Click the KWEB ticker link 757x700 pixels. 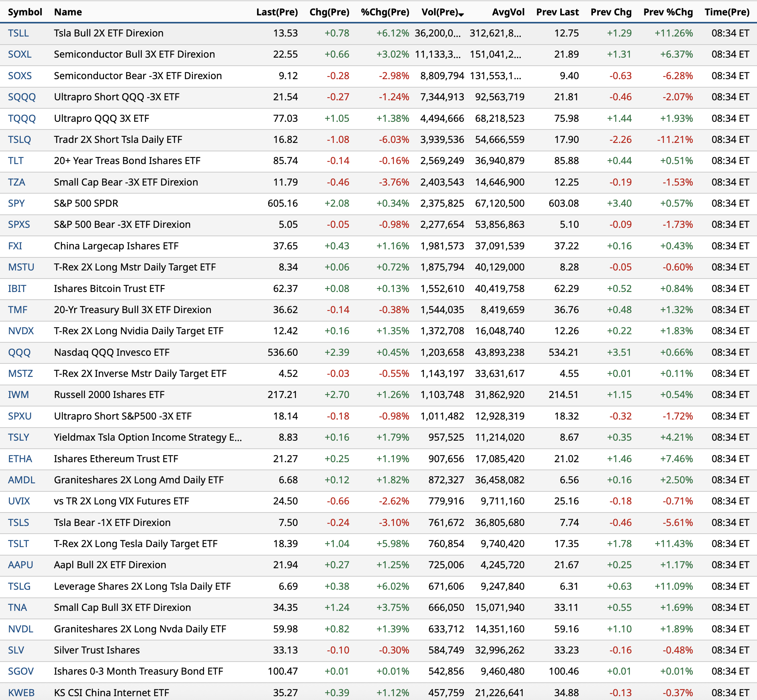click(x=21, y=693)
